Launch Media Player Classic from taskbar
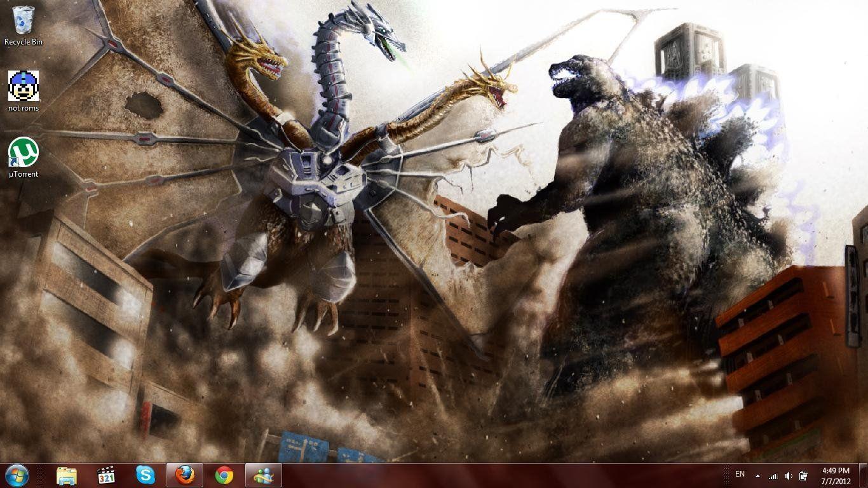868x488 pixels. (105, 475)
